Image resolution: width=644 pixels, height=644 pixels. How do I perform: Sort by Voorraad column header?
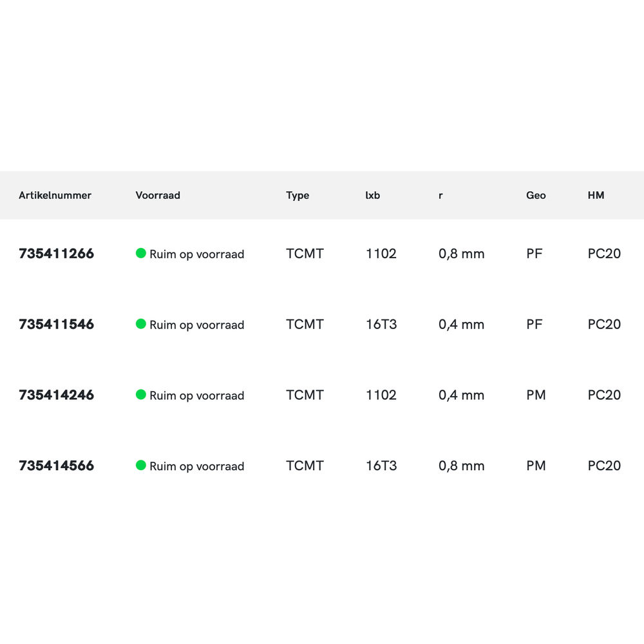[158, 195]
